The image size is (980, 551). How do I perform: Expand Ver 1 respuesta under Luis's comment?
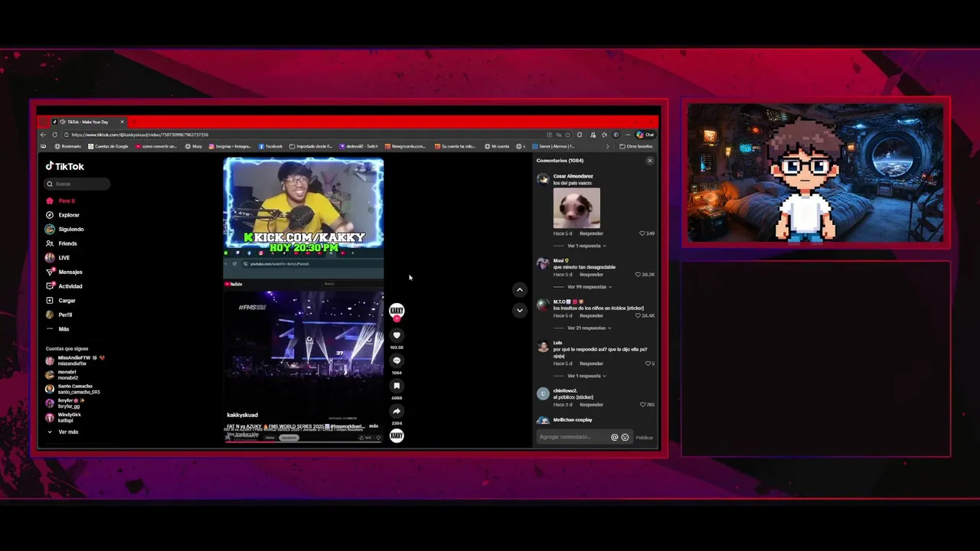pyautogui.click(x=586, y=376)
